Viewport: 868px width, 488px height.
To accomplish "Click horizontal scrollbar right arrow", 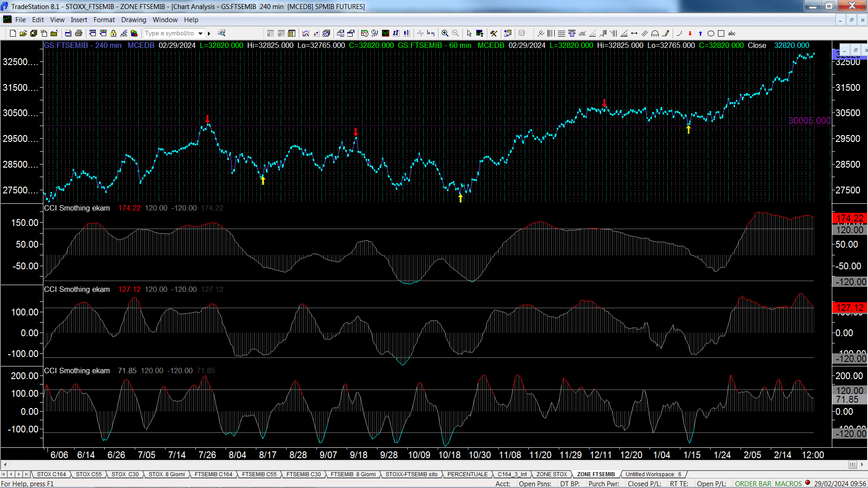I will [x=863, y=465].
